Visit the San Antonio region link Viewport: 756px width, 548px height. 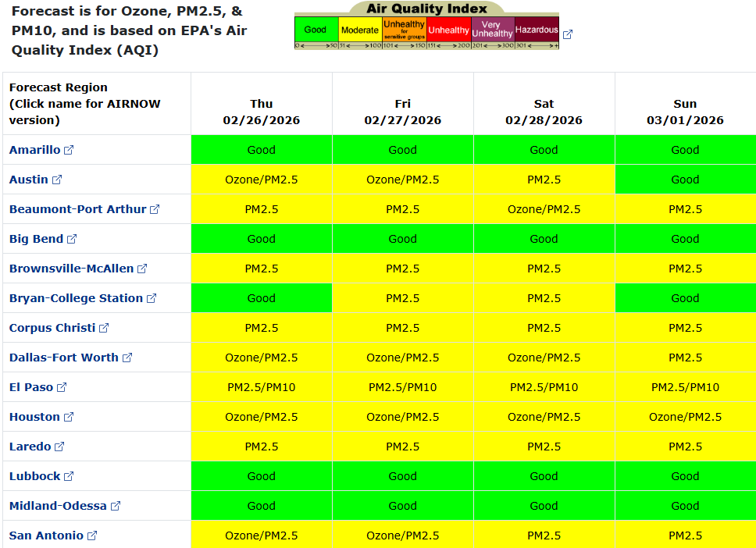tap(46, 536)
